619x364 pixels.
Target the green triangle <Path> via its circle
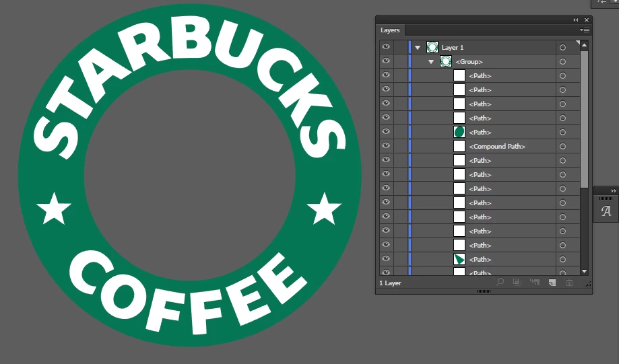(x=562, y=260)
